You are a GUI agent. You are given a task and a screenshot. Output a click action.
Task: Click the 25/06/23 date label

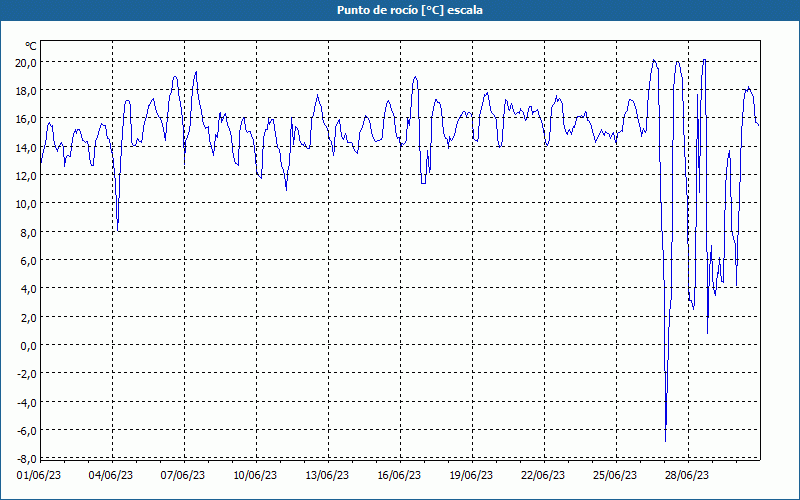coord(615,475)
